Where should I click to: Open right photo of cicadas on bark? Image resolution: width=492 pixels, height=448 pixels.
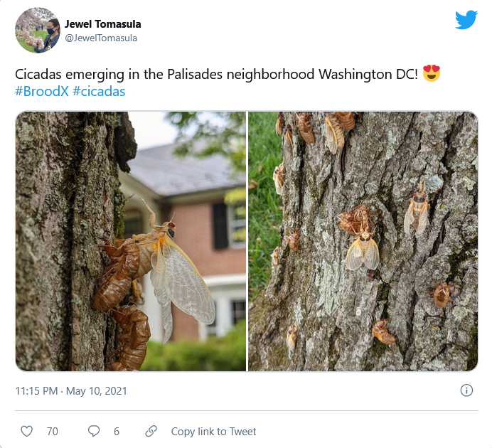363,241
